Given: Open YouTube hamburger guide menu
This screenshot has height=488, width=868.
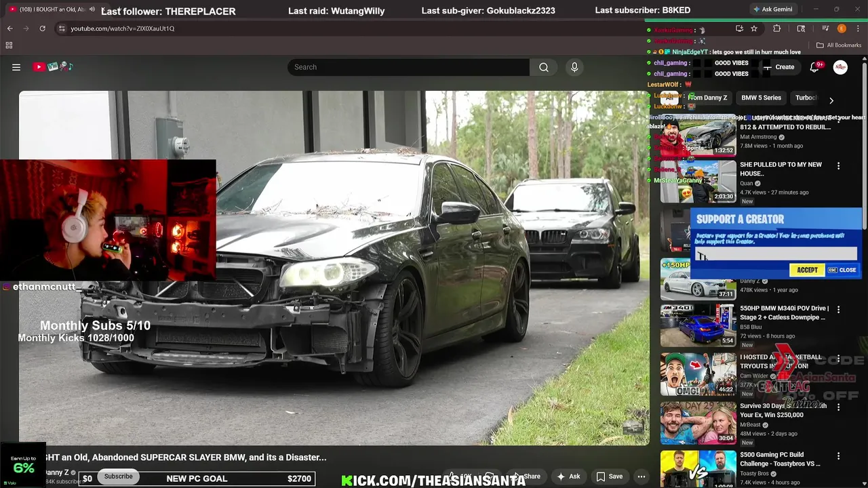Looking at the screenshot, I should coord(16,67).
